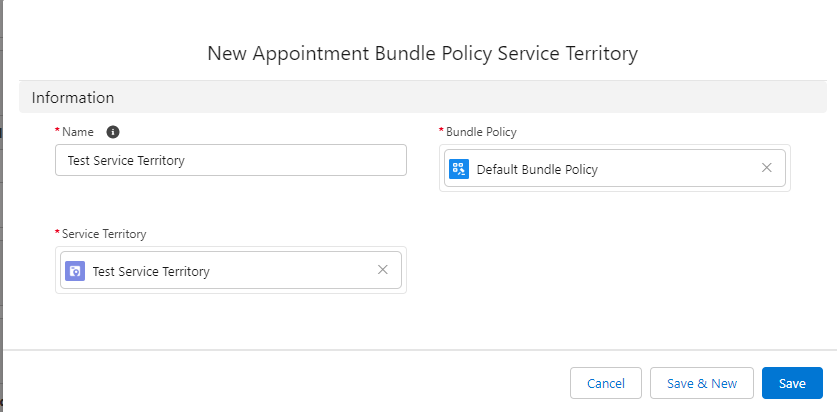This screenshot has height=412, width=837.
Task: Click the New Appointment Bundle Policy title
Action: point(422,53)
